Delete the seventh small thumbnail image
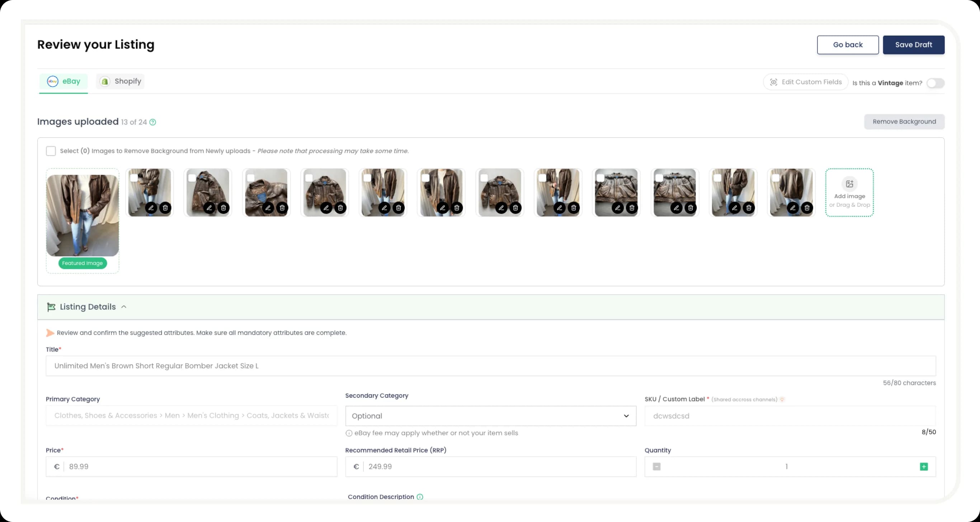 point(515,208)
